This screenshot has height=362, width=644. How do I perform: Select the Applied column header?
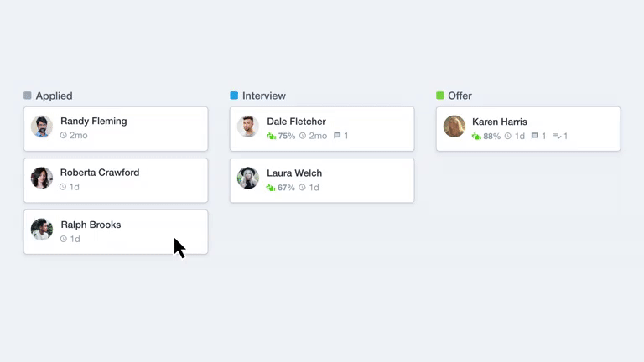click(x=54, y=96)
